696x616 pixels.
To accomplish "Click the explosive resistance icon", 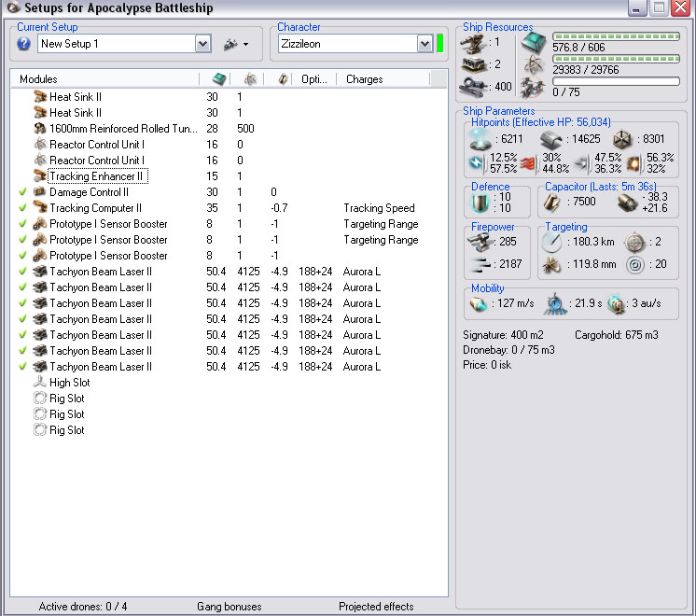I will pos(634,164).
